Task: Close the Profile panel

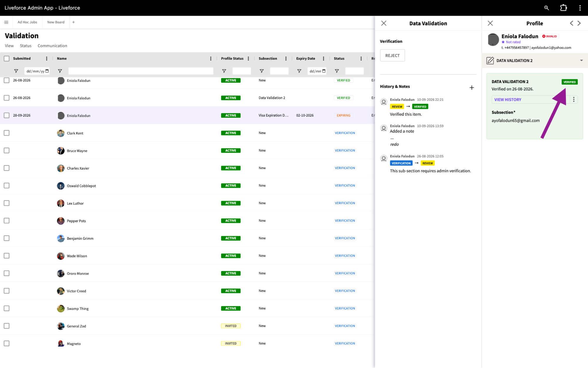Action: [490, 23]
